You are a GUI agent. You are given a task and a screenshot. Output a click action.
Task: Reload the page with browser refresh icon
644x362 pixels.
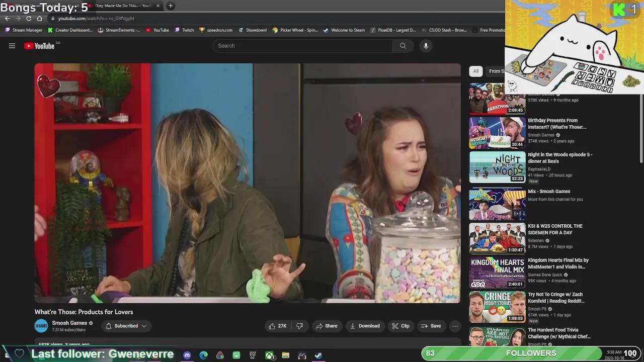coord(29,19)
